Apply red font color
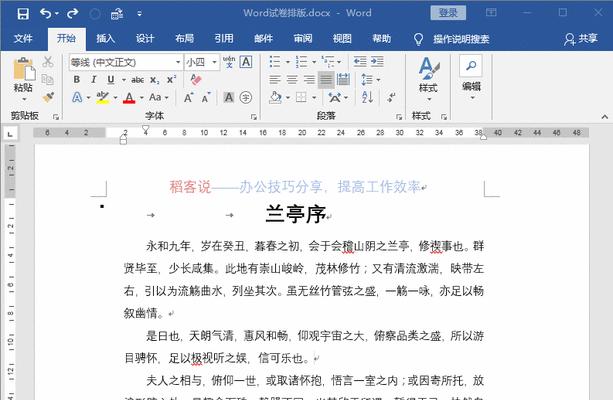This screenshot has height=400, width=613. (x=129, y=97)
